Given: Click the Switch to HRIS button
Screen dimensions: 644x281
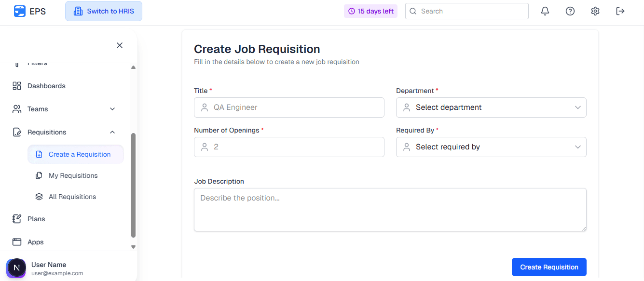Looking at the screenshot, I should click(104, 11).
